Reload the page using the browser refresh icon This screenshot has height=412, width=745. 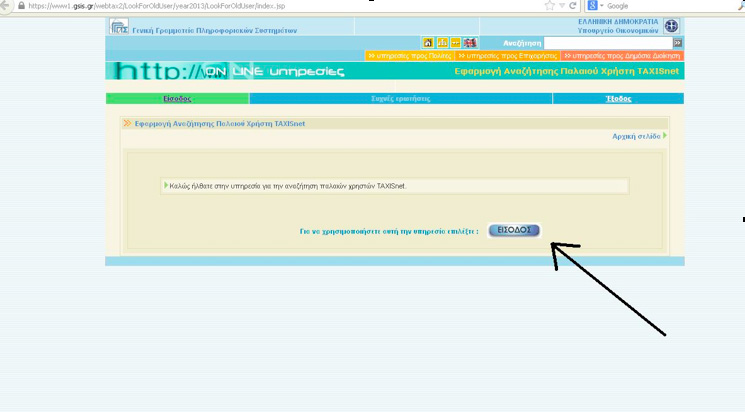tap(572, 6)
